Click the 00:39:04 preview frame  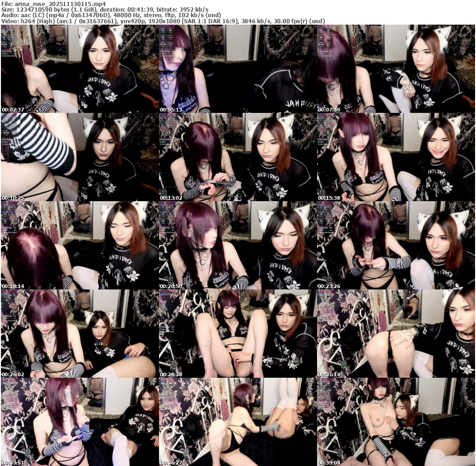point(396,422)
